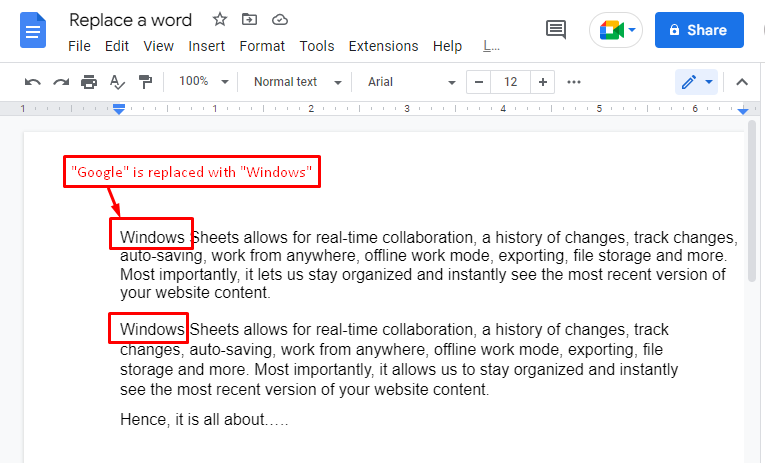Expand the editing mode dropdown arrow
This screenshot has height=463, width=765.
coord(709,82)
